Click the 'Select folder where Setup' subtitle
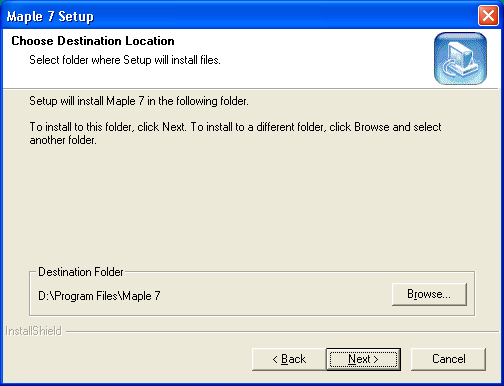Viewport: 504px width, 386px height. [125, 60]
